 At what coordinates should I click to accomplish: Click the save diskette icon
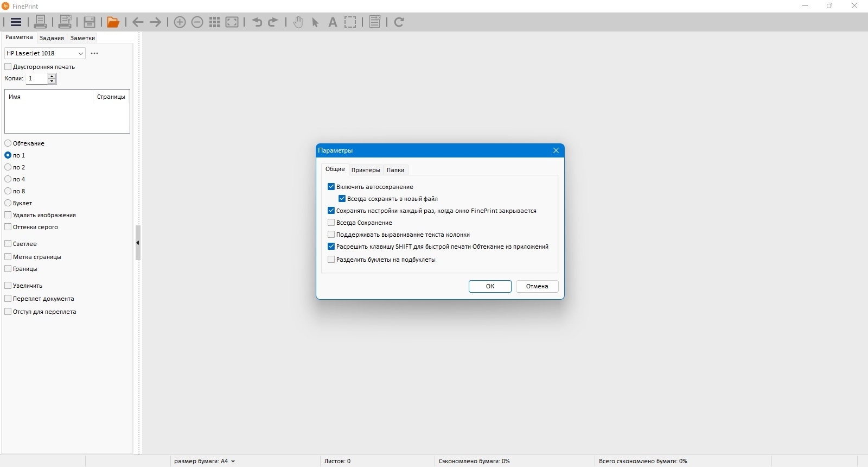(x=90, y=22)
